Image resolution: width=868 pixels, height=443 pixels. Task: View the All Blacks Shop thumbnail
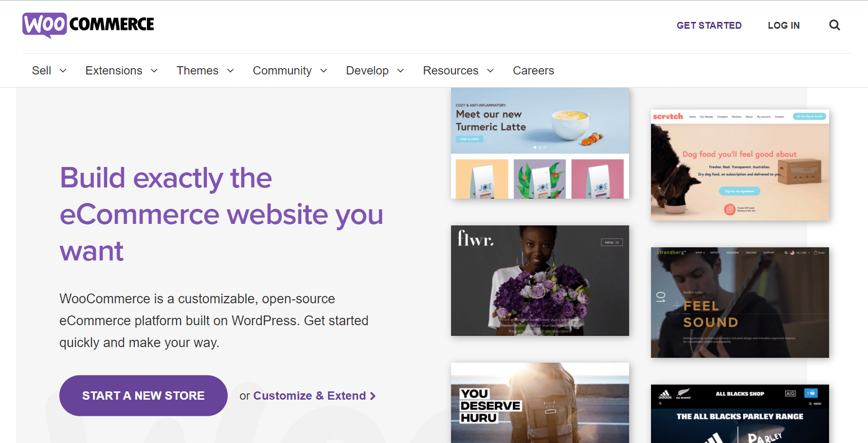click(x=740, y=414)
